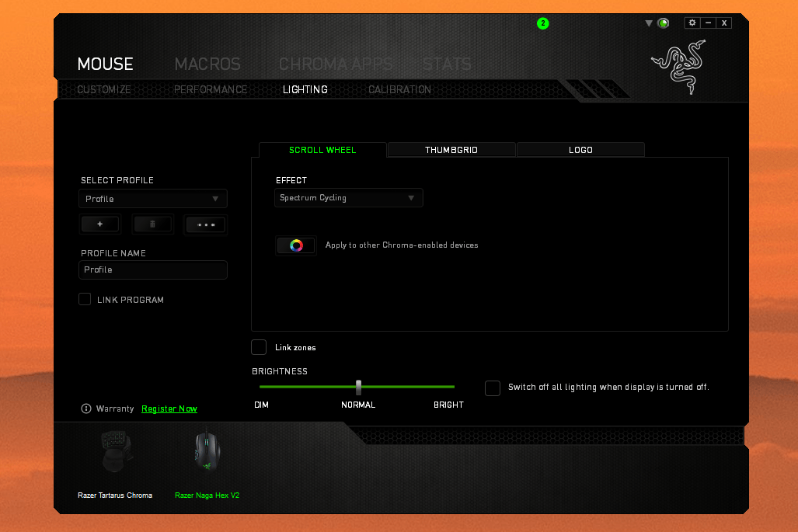The width and height of the screenshot is (798, 532).
Task: Open the Customize sub-tab
Action: (104, 89)
